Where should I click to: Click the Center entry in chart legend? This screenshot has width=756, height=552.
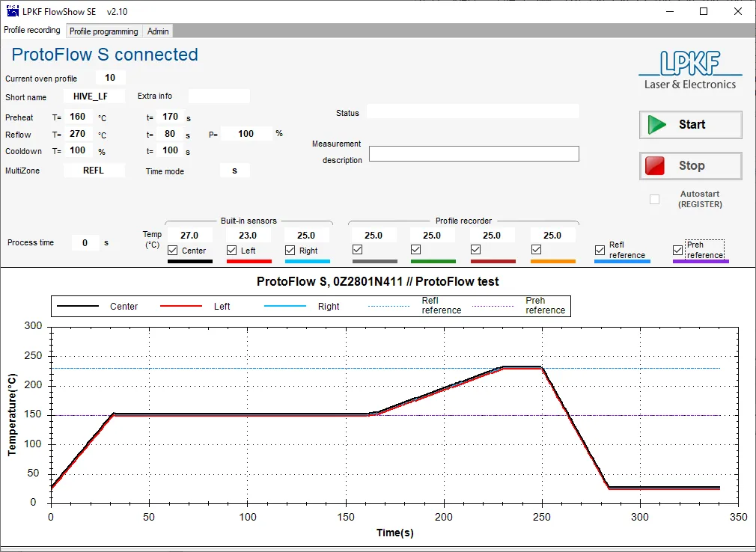coord(97,307)
